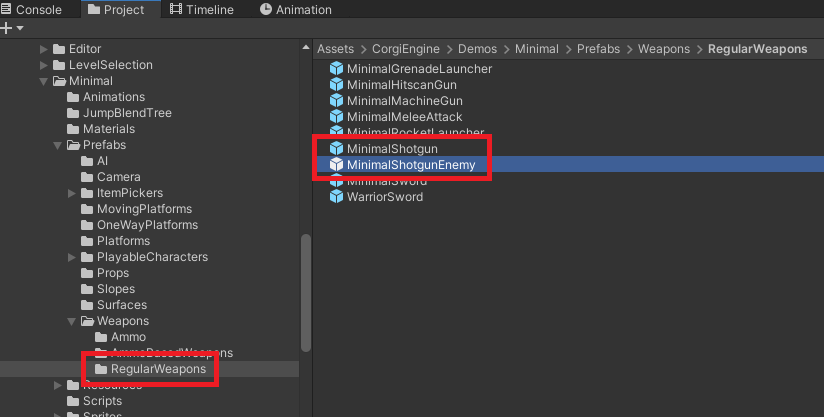Collapse the Weapons folder arrow in tree
The height and width of the screenshot is (417, 824).
[72, 321]
